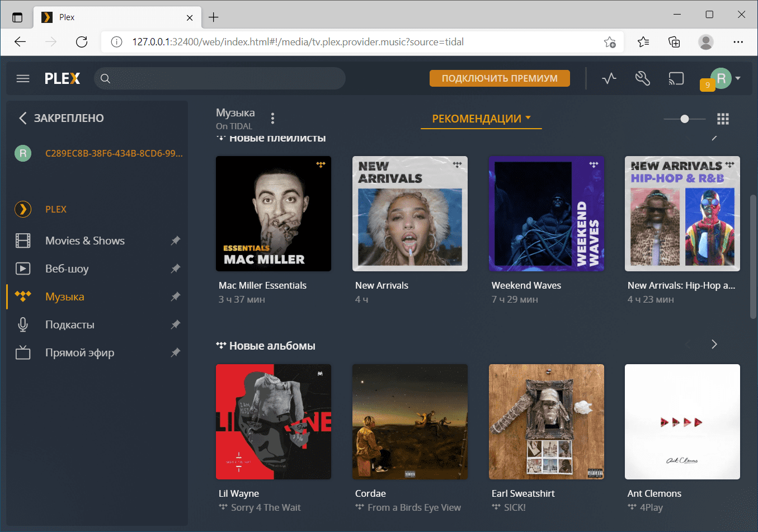Click the 4Play album link

click(x=651, y=507)
